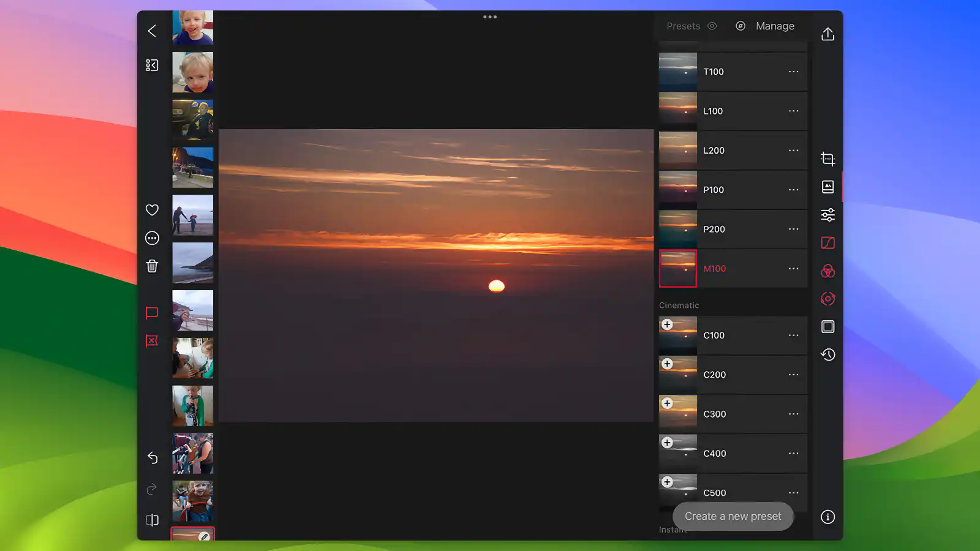The width and height of the screenshot is (980, 551).
Task: Open the options menu for C100 preset
Action: (793, 335)
